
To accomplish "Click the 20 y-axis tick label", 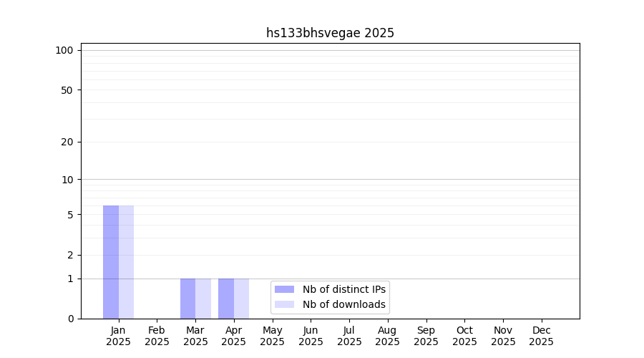I will pyautogui.click(x=67, y=142).
